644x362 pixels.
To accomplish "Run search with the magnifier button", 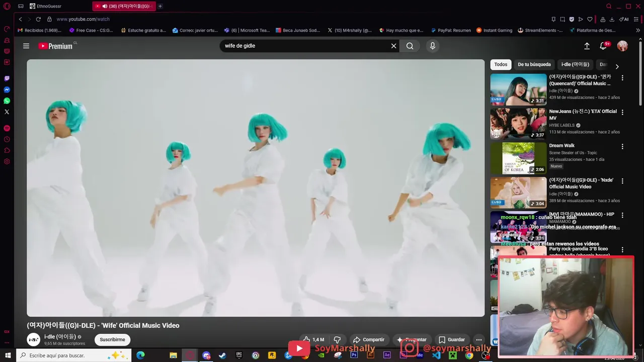I will coord(410,46).
